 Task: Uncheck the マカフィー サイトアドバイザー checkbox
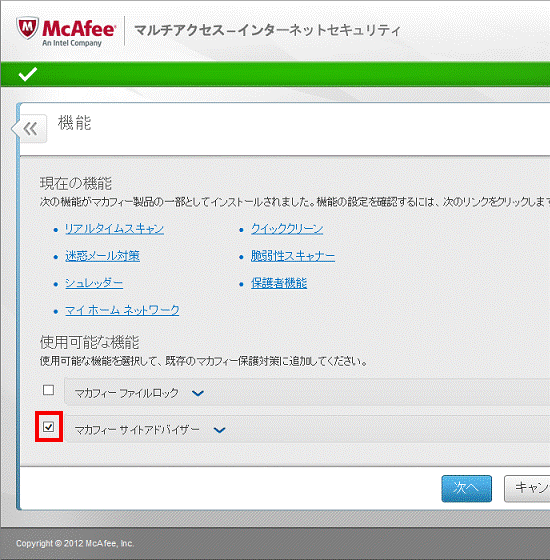pyautogui.click(x=49, y=426)
